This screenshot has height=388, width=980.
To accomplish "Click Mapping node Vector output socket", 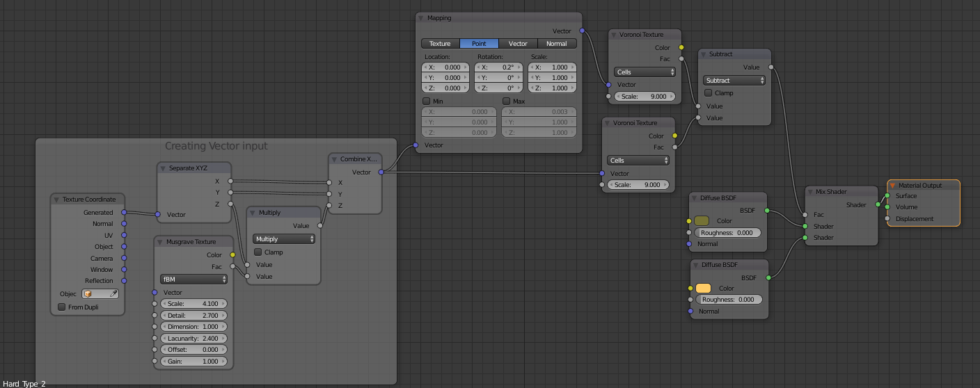I will [581, 31].
